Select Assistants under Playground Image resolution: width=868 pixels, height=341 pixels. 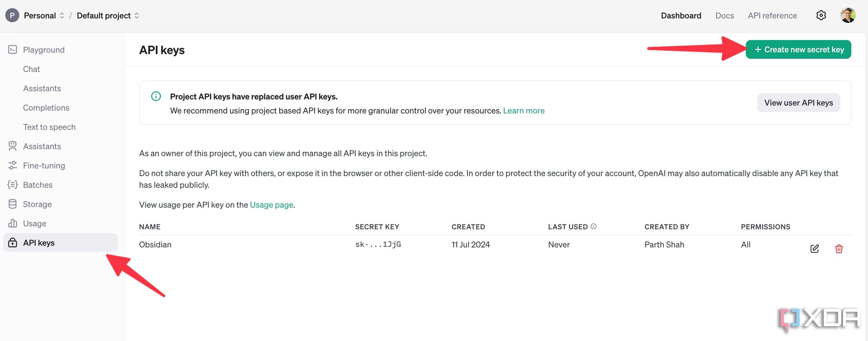point(42,88)
